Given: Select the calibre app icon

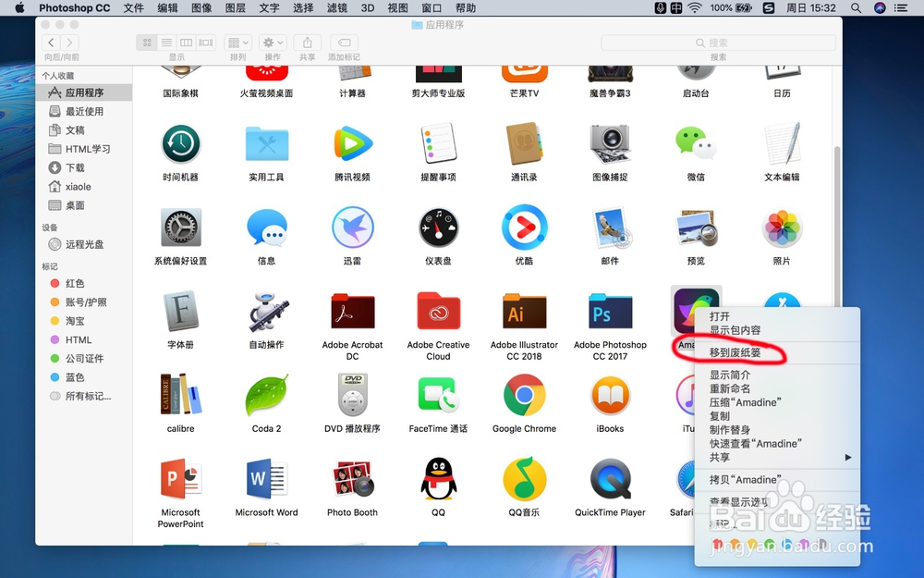Looking at the screenshot, I should click(181, 395).
